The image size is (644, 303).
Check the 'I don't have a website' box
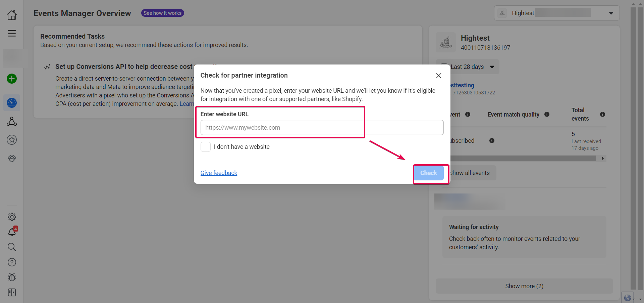(x=205, y=147)
